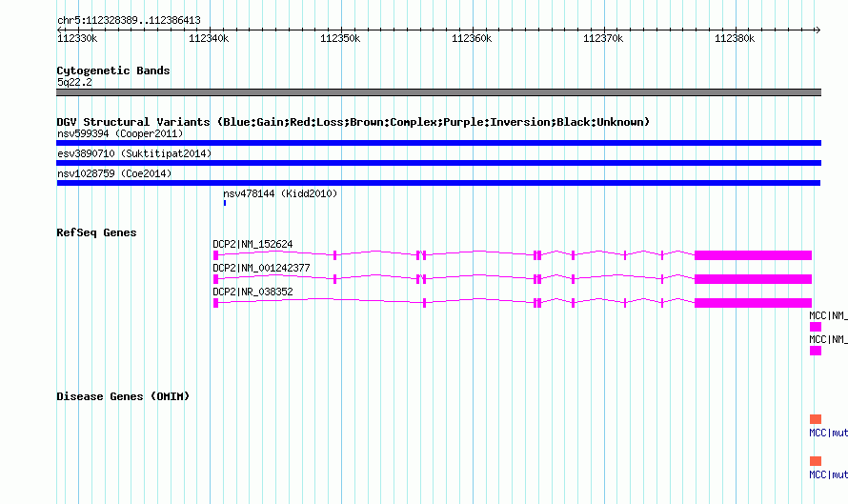
Task: Click the 112360k ruler label
Action: pos(472,38)
